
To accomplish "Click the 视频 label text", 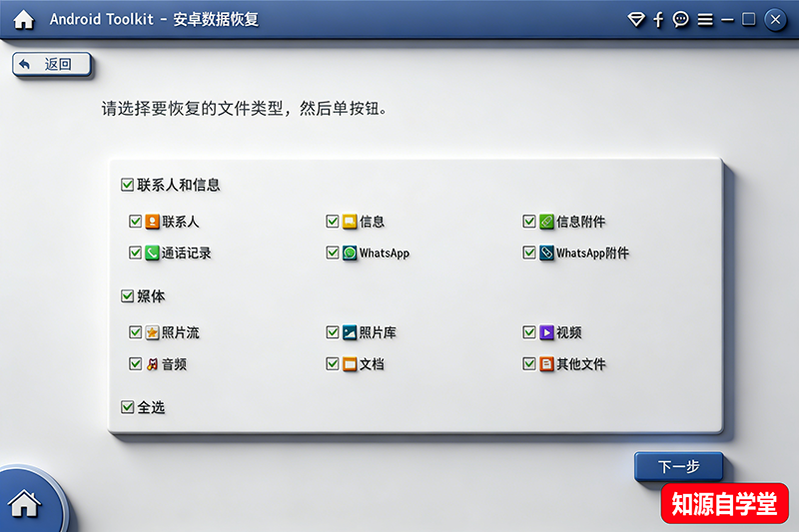I will [568, 332].
